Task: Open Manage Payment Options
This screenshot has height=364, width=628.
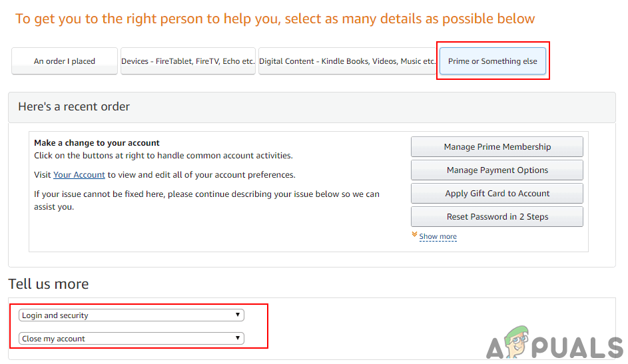Action: (497, 170)
